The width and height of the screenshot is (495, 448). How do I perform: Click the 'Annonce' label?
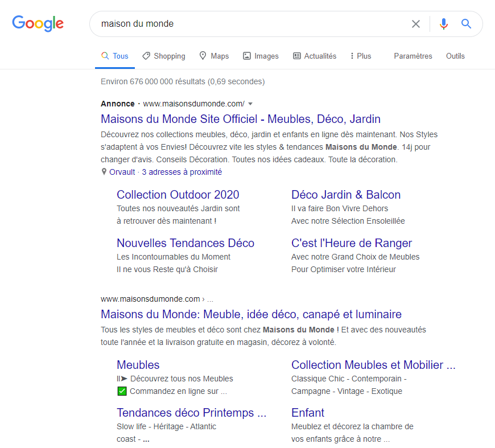(x=118, y=104)
